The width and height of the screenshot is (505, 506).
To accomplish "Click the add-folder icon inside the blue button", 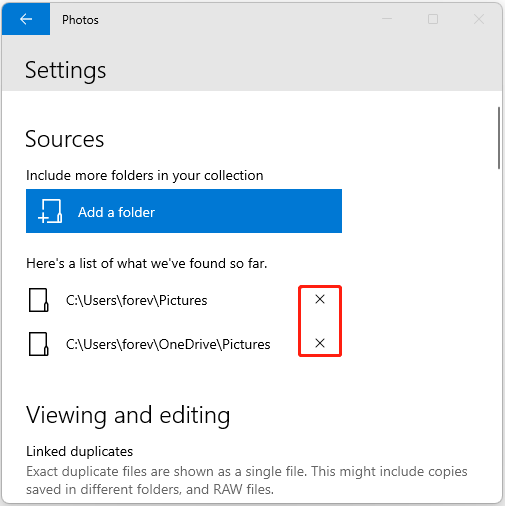I will [50, 211].
